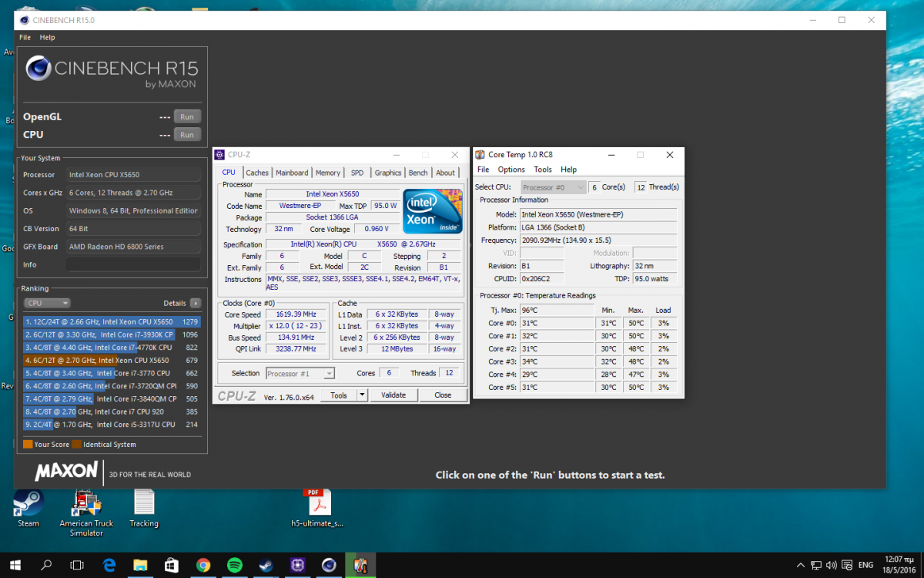Switch to Core Temp via taskbar icon

[x=360, y=565]
